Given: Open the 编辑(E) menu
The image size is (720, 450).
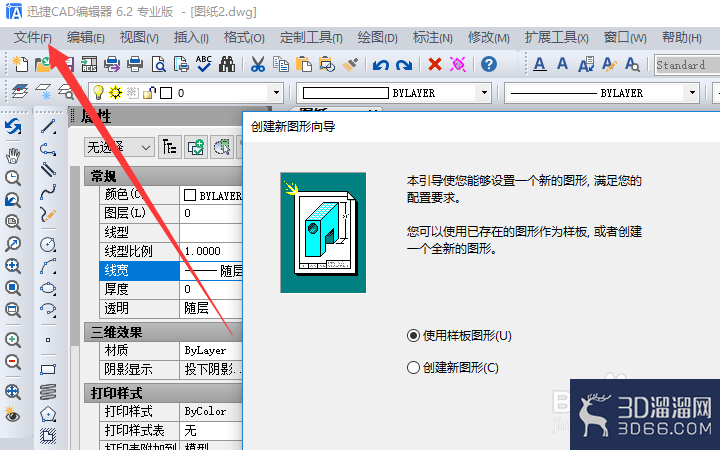Looking at the screenshot, I should [85, 37].
